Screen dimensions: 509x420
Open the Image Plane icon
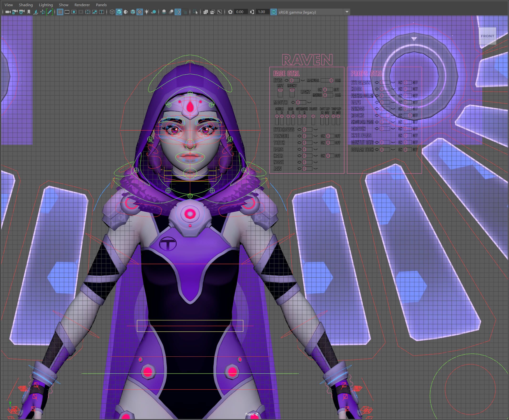point(36,12)
